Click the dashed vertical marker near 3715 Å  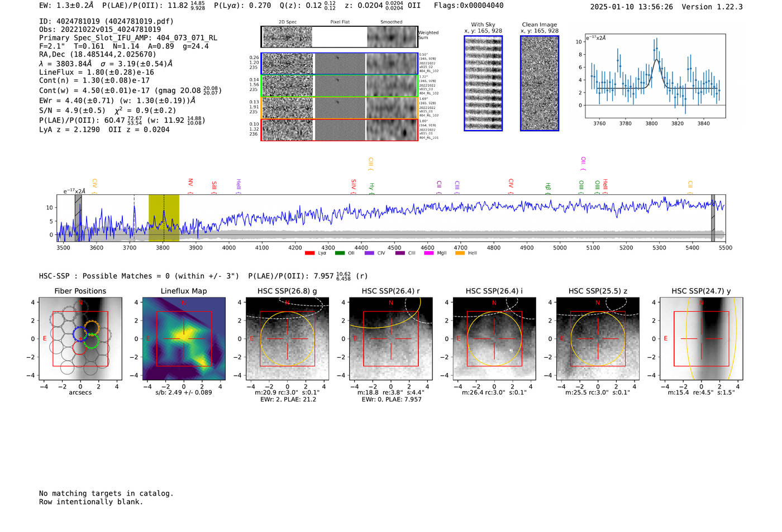pyautogui.click(x=134, y=218)
